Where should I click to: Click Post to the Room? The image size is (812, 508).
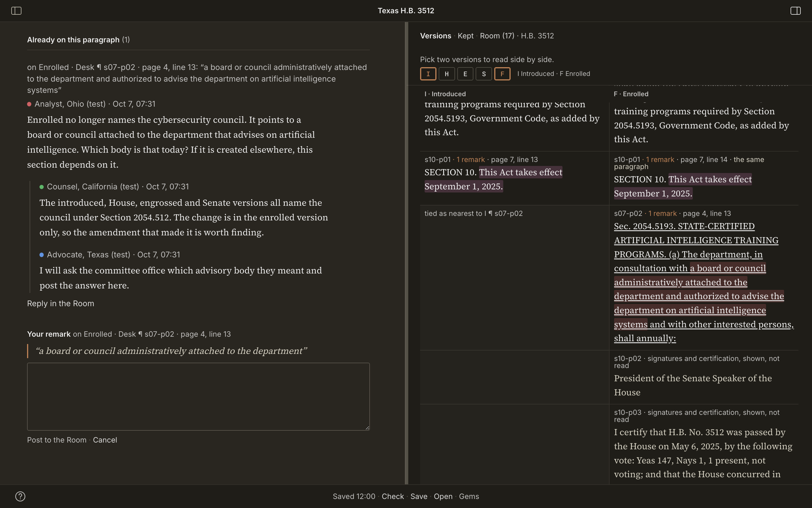57,440
